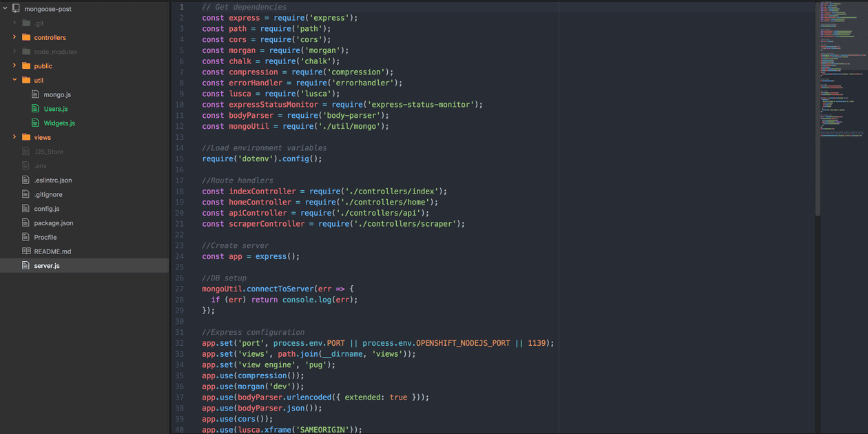The image size is (868, 434).
Task: Expand the views folder
Action: pos(13,136)
